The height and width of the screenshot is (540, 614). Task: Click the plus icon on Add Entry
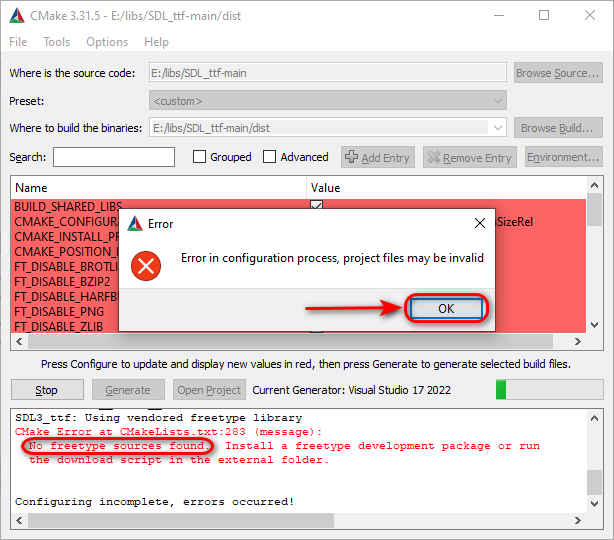[x=351, y=157]
